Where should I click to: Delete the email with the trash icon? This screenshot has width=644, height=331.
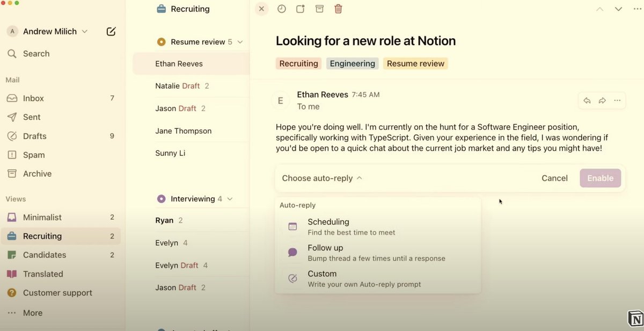(x=338, y=9)
